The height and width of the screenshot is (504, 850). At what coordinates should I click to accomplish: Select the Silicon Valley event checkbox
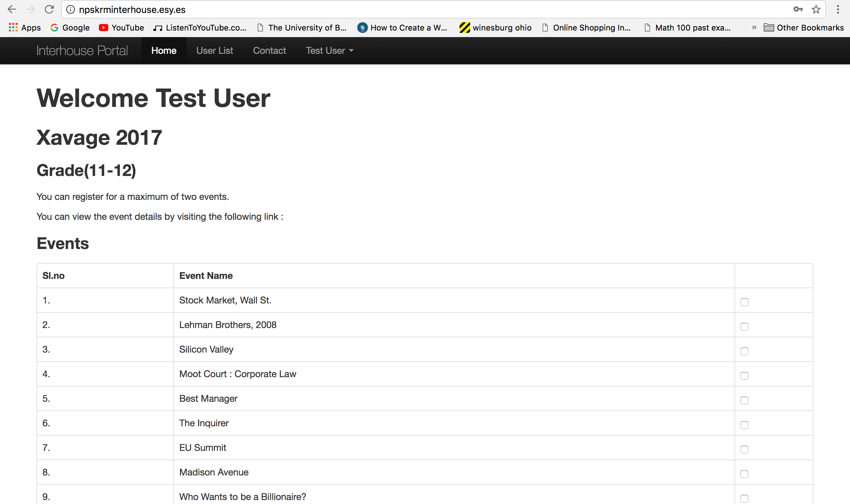point(744,351)
